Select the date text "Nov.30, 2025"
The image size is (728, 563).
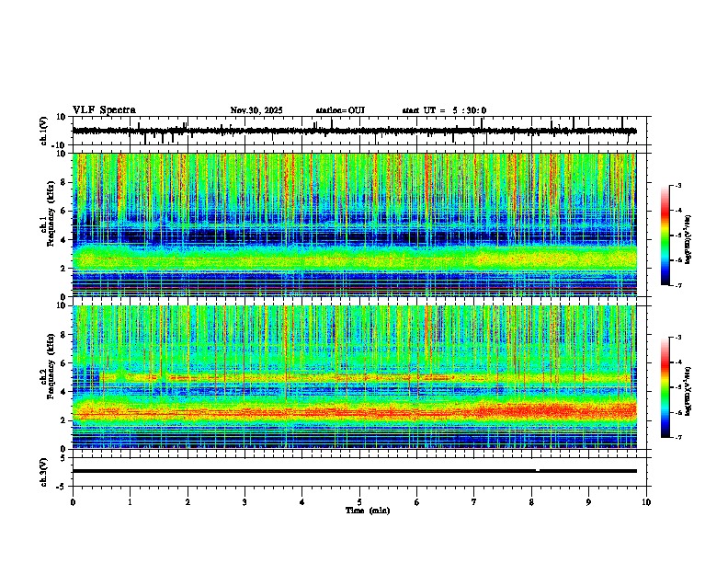tap(256, 110)
